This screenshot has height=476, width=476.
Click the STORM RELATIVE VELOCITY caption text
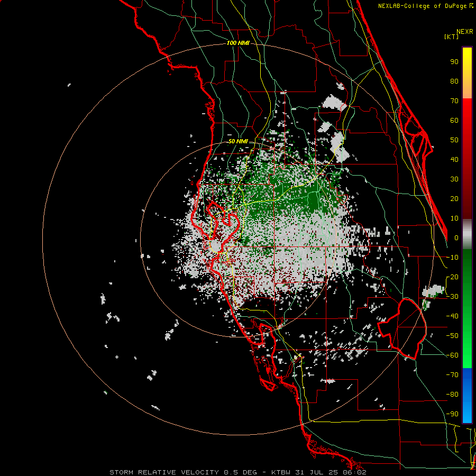tap(164, 472)
